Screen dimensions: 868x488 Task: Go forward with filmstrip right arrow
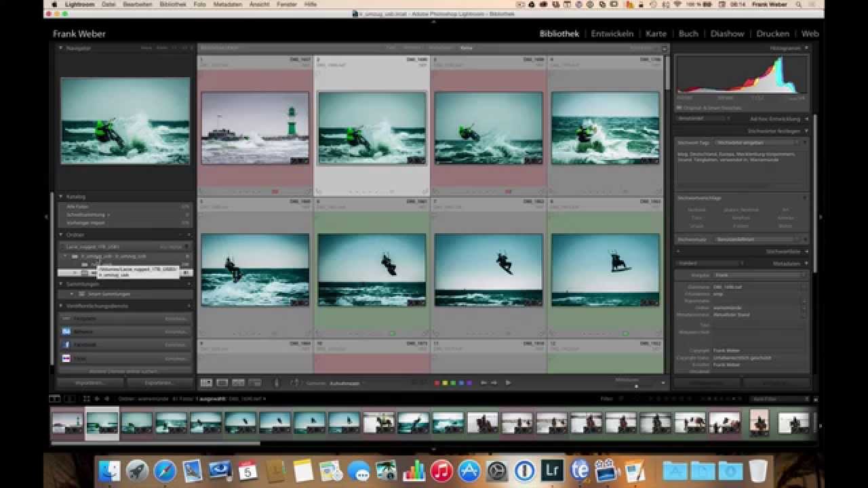pyautogui.click(x=106, y=399)
